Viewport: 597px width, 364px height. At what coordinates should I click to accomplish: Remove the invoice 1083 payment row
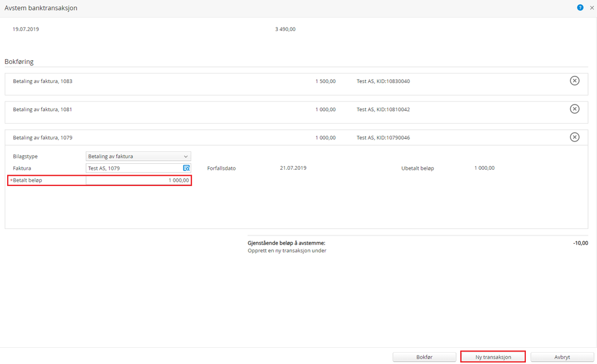[574, 81]
